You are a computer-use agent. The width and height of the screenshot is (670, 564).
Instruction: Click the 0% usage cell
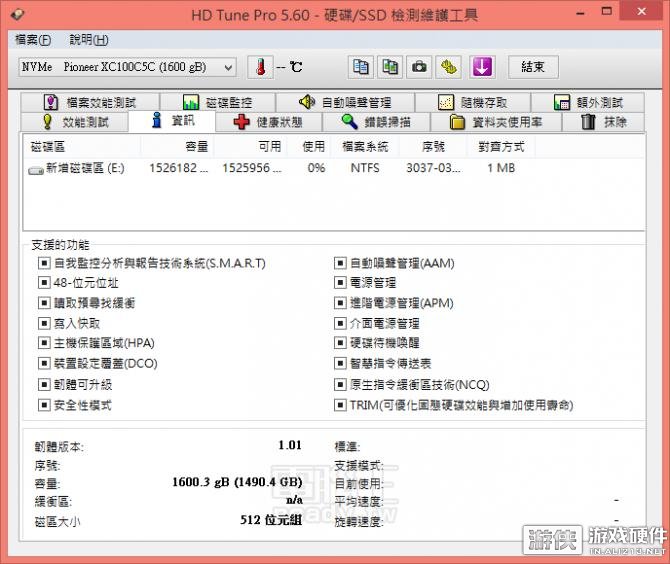(316, 168)
